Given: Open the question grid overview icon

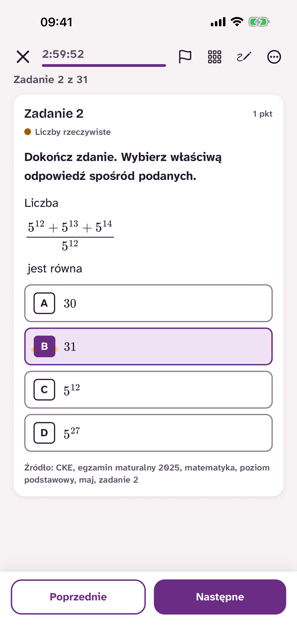Looking at the screenshot, I should pos(215,57).
